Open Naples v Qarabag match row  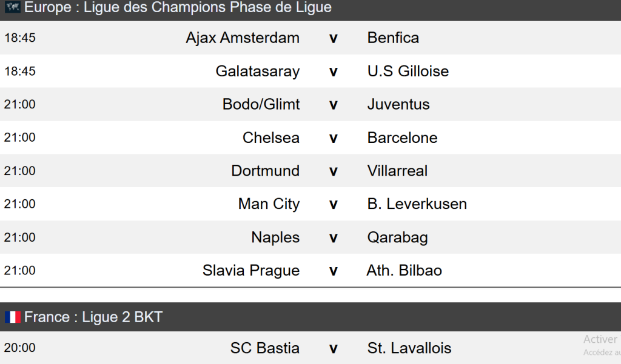point(333,238)
